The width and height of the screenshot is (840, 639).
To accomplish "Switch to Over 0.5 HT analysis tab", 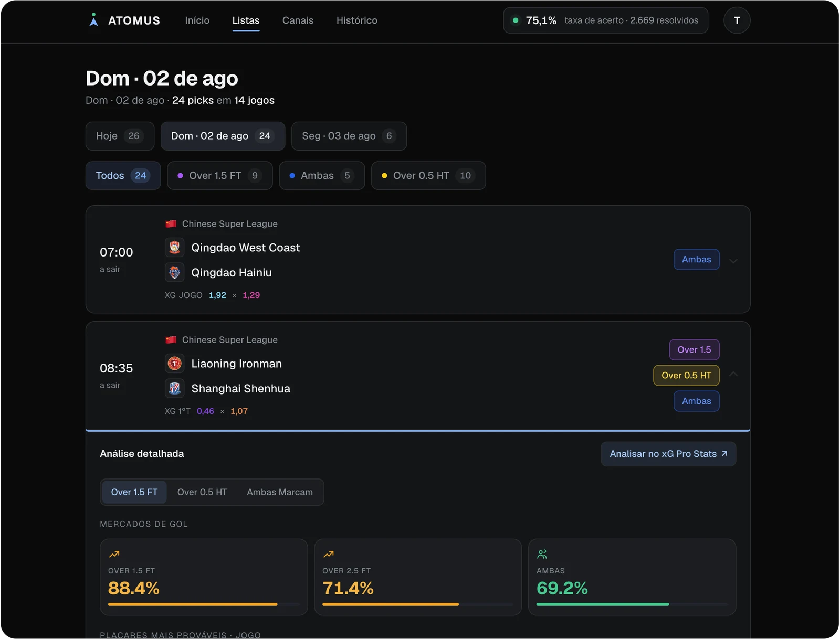I will click(x=202, y=492).
